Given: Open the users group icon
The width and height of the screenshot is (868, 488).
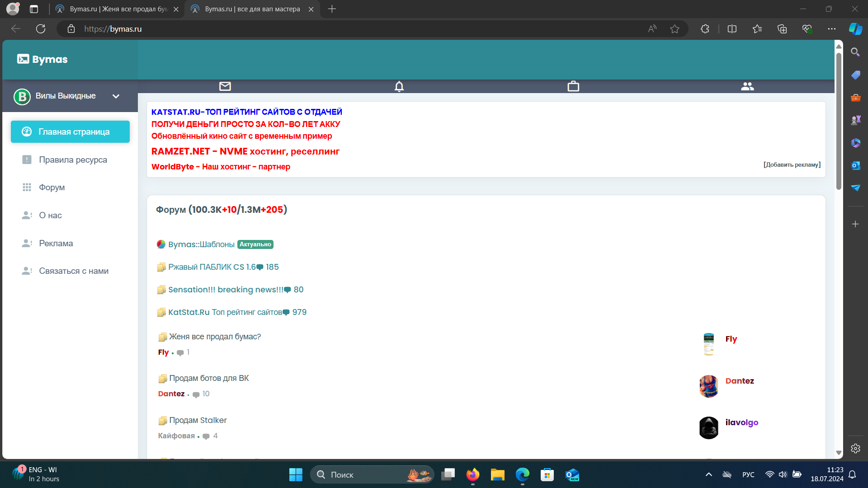Looking at the screenshot, I should [747, 86].
